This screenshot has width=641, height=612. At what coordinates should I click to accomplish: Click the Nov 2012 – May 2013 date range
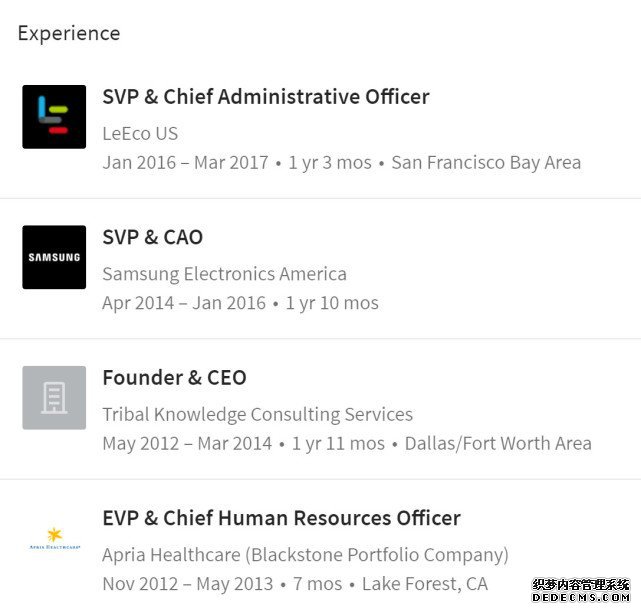[186, 584]
